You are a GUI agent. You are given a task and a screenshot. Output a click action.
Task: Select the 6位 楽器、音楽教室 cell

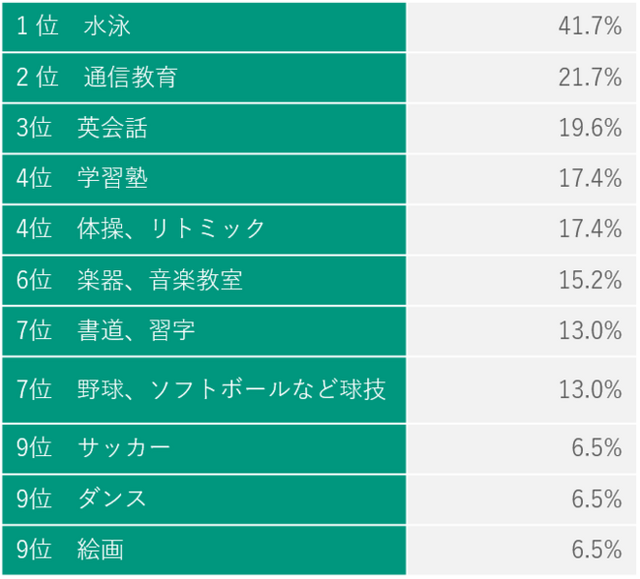pyautogui.click(x=129, y=280)
